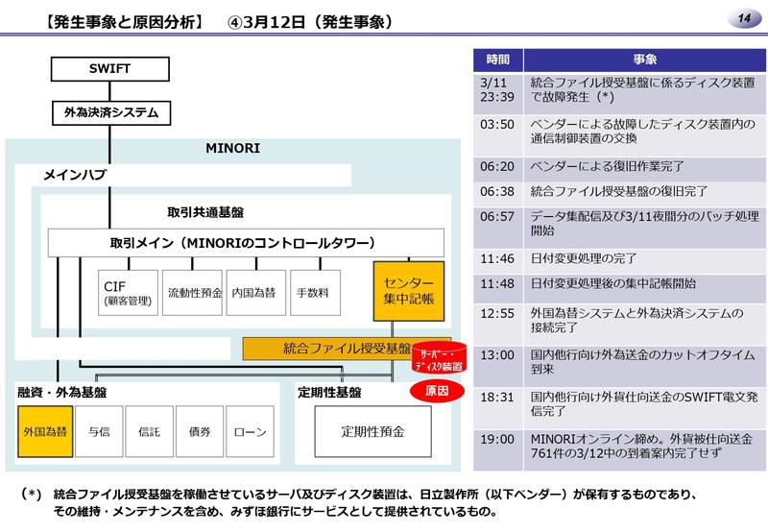Click 日付変更処理の完了 text
This screenshot has width=768, height=532.
click(x=584, y=258)
